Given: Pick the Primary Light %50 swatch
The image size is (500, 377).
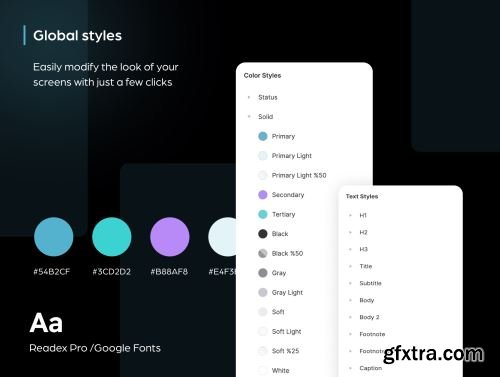Looking at the screenshot, I should (263, 175).
